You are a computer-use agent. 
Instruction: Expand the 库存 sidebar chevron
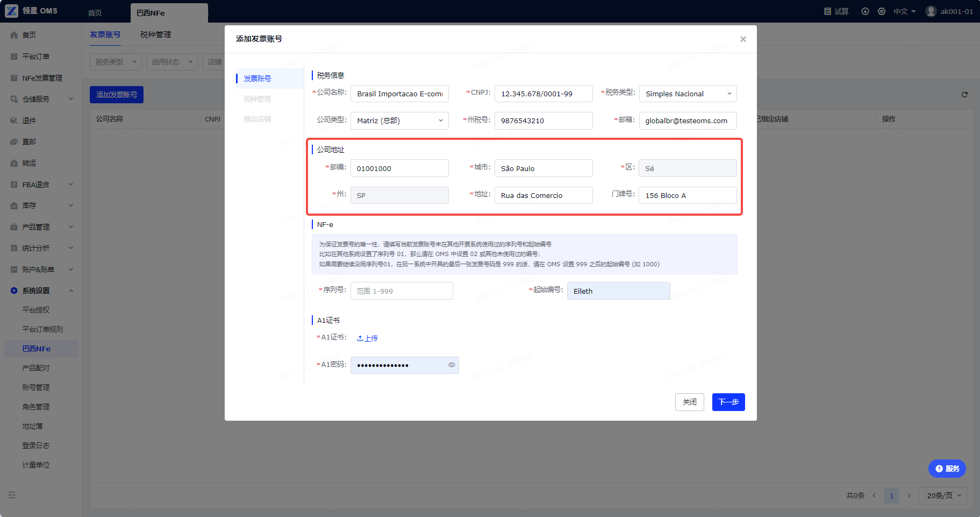coord(71,206)
